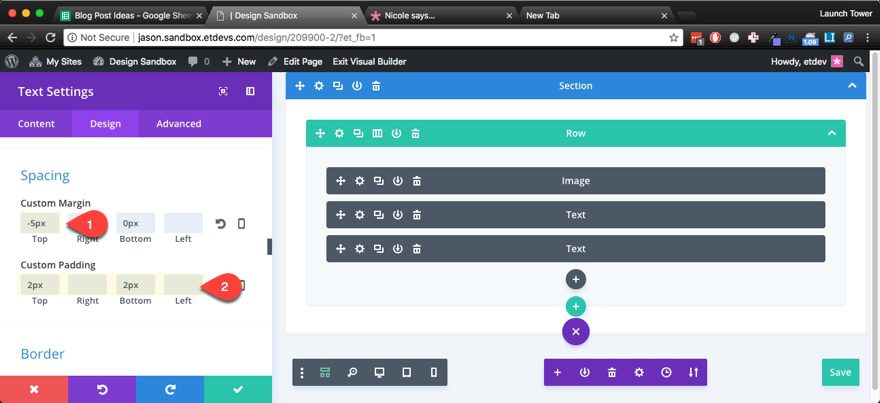
Task: Open the Nicole says browser tab
Action: pos(441,16)
